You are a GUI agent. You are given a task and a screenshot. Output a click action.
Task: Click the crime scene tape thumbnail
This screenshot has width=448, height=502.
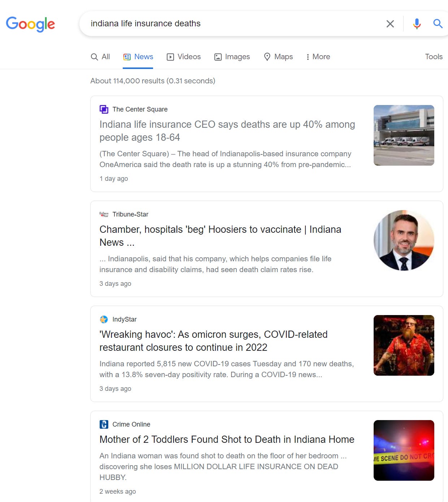click(x=404, y=450)
